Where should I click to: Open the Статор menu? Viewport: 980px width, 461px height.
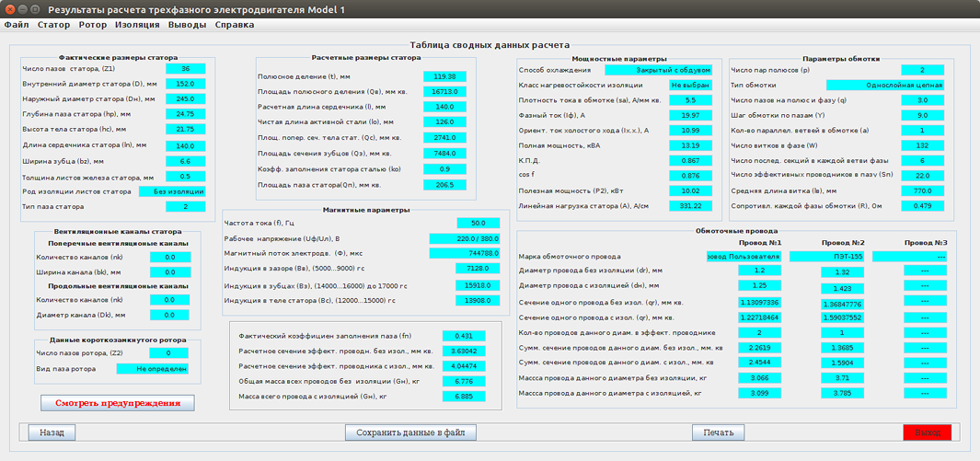click(53, 25)
